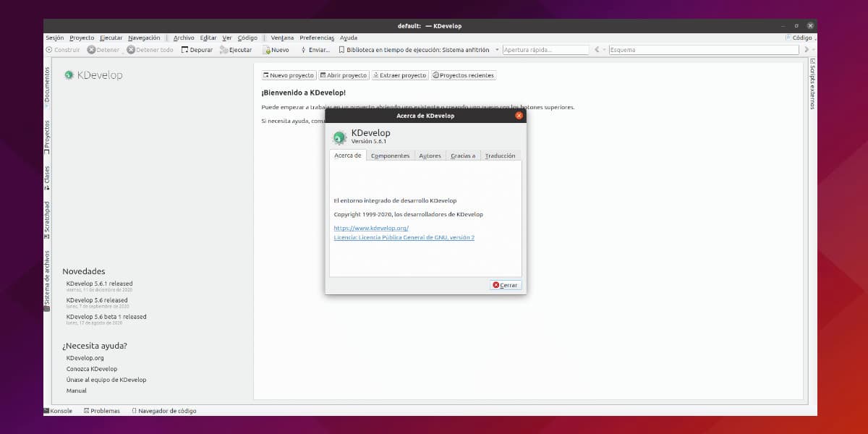Switch to the Autores tab
This screenshot has width=868, height=434.
tap(430, 156)
